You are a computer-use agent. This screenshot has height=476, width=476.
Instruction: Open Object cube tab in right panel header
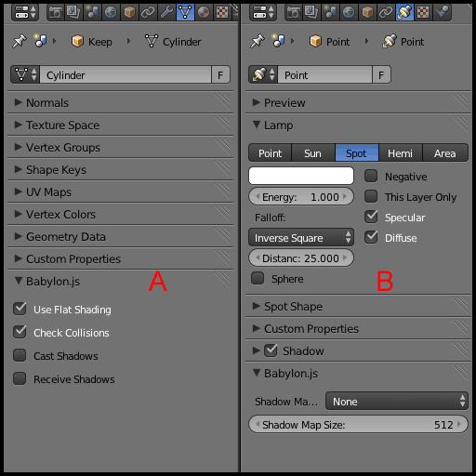click(367, 12)
